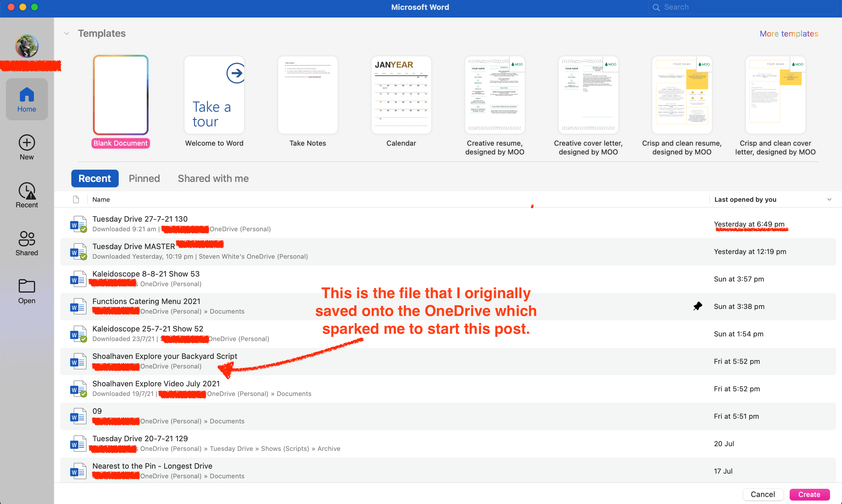
Task: Choose the Take a tour template
Action: pyautogui.click(x=214, y=95)
